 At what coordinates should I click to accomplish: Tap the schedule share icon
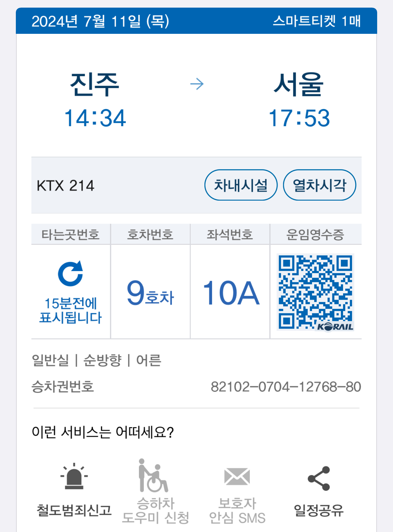coord(319,478)
